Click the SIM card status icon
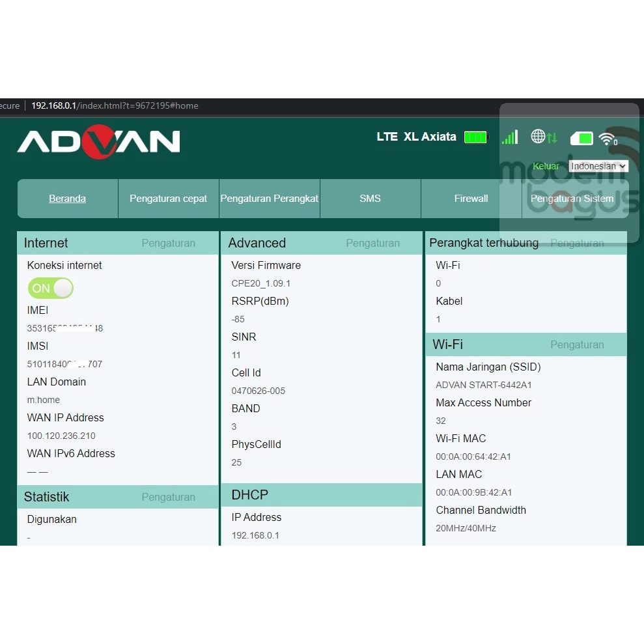The width and height of the screenshot is (644, 644). pos(581,138)
